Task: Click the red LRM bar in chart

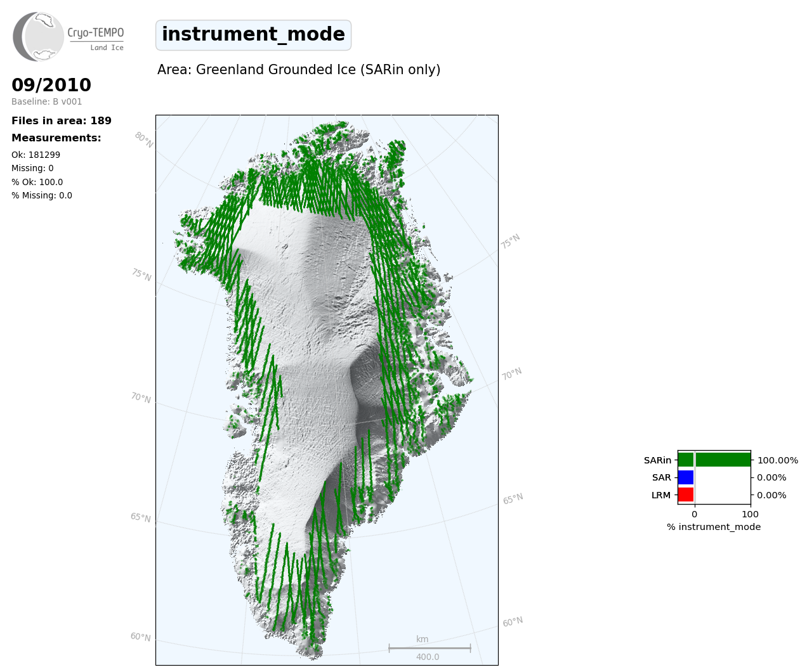Action: 685,494
